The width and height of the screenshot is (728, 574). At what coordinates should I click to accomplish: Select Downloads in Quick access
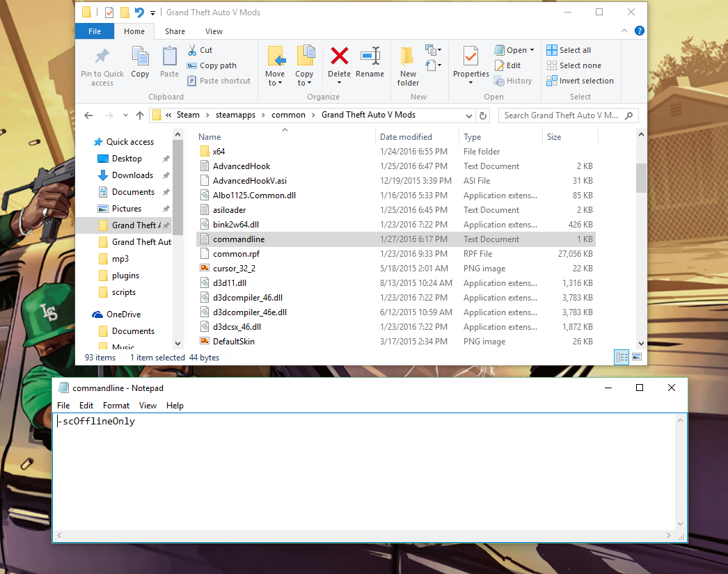tap(132, 175)
